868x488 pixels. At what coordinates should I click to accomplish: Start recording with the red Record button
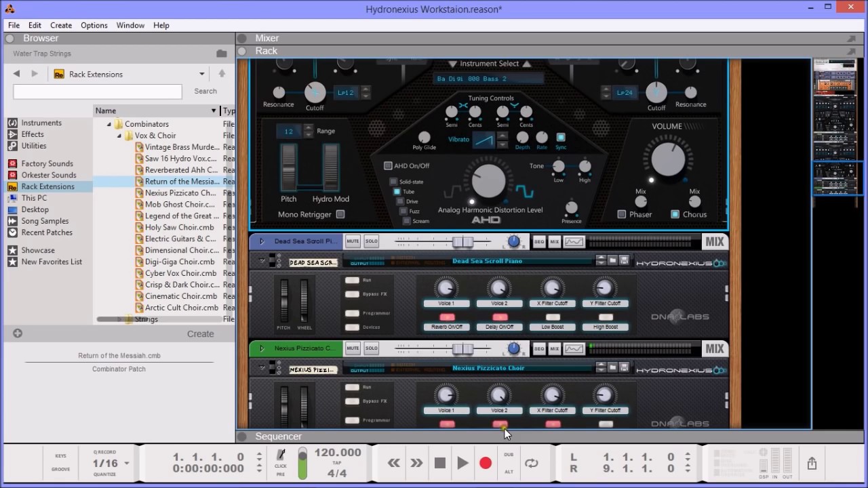point(486,463)
